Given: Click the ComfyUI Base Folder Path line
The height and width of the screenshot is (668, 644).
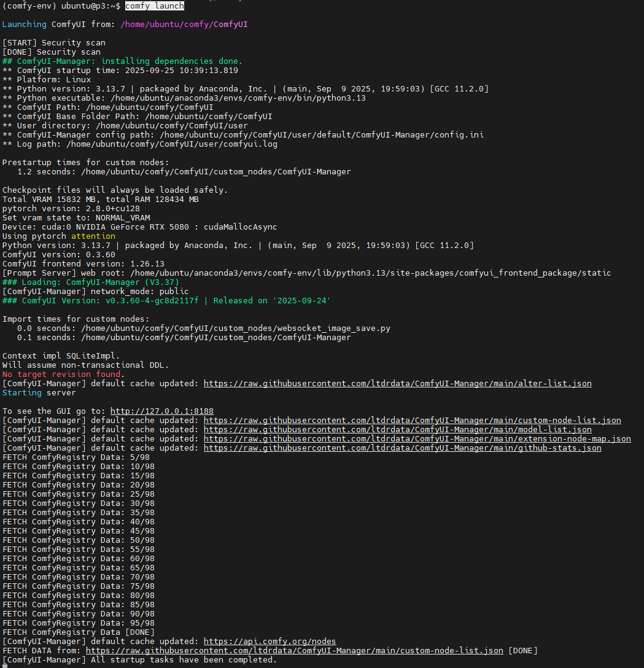Looking at the screenshot, I should 137,116.
